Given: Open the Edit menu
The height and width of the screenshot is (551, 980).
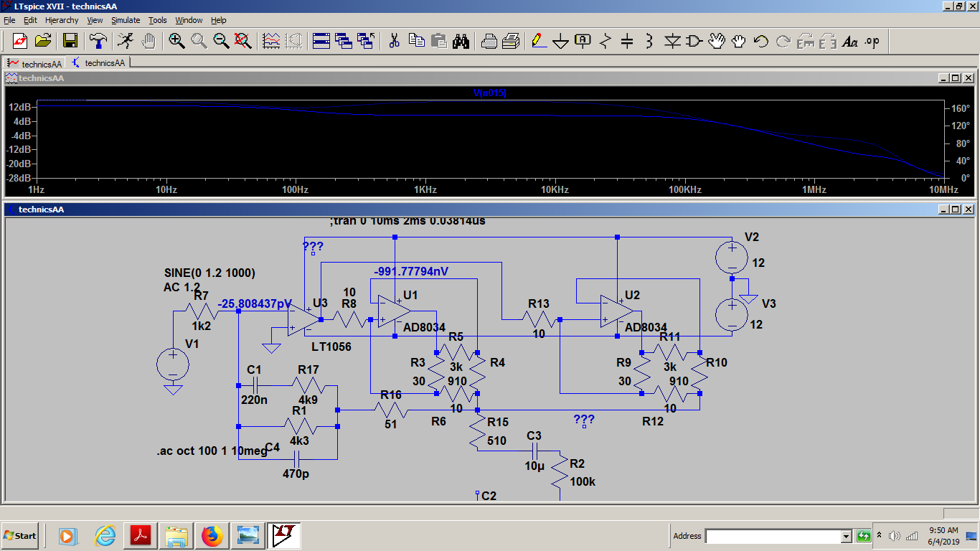Looking at the screenshot, I should 30,20.
